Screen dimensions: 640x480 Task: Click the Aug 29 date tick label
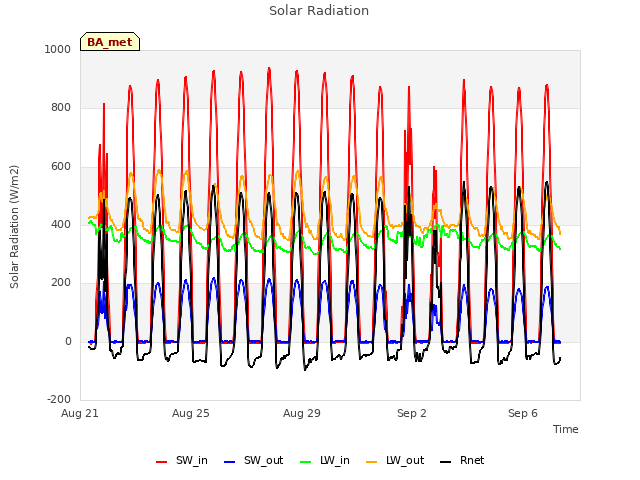302,413
